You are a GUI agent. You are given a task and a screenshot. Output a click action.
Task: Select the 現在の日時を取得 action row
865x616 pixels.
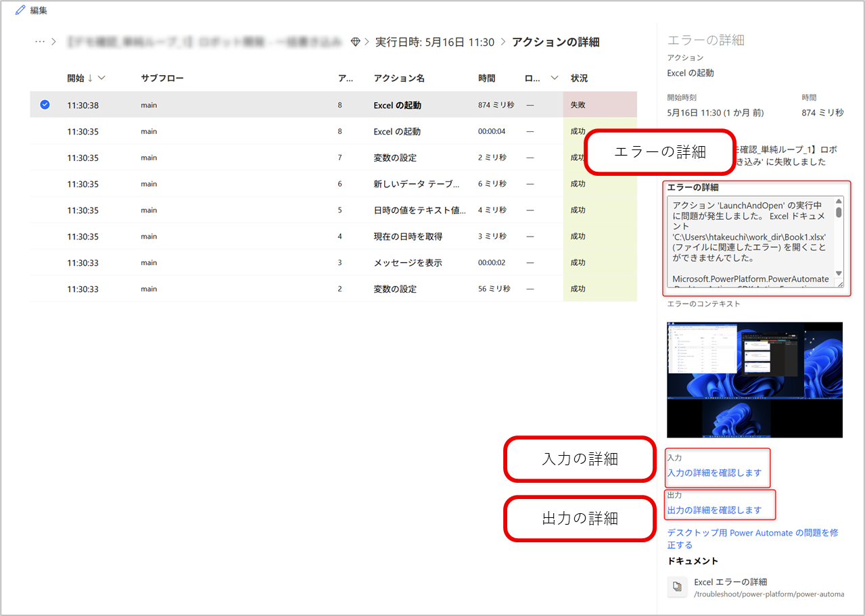[333, 237]
